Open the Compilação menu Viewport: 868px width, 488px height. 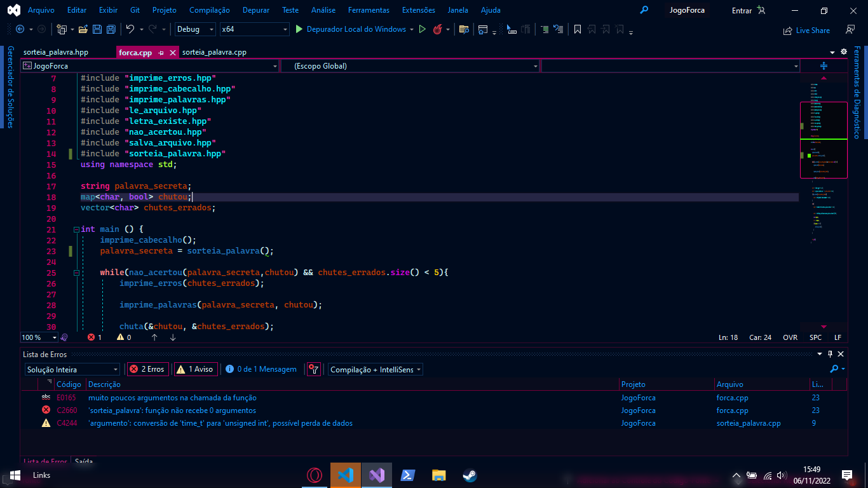pyautogui.click(x=210, y=10)
